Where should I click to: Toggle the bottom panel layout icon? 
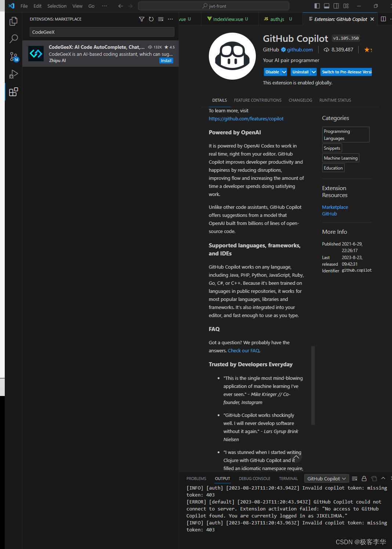point(327,6)
